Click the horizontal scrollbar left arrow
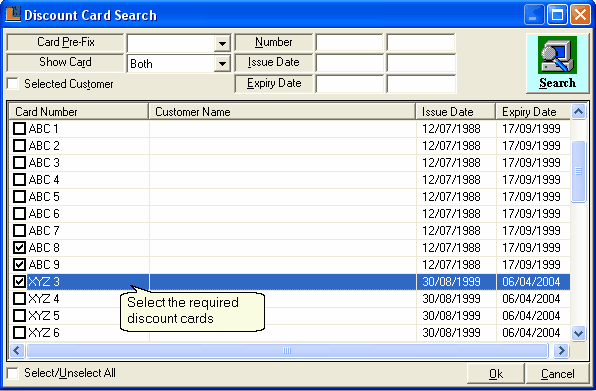 tap(17, 350)
